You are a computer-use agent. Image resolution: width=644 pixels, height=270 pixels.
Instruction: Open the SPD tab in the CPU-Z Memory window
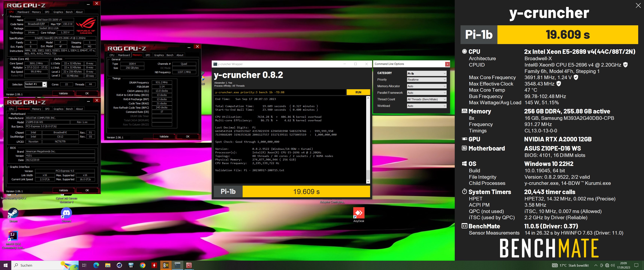pos(148,55)
